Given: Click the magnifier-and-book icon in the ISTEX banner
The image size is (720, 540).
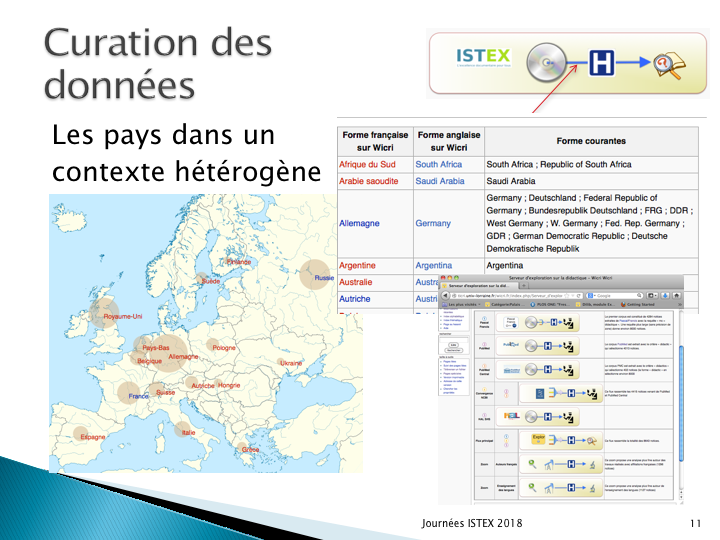Looking at the screenshot, I should coord(669,65).
